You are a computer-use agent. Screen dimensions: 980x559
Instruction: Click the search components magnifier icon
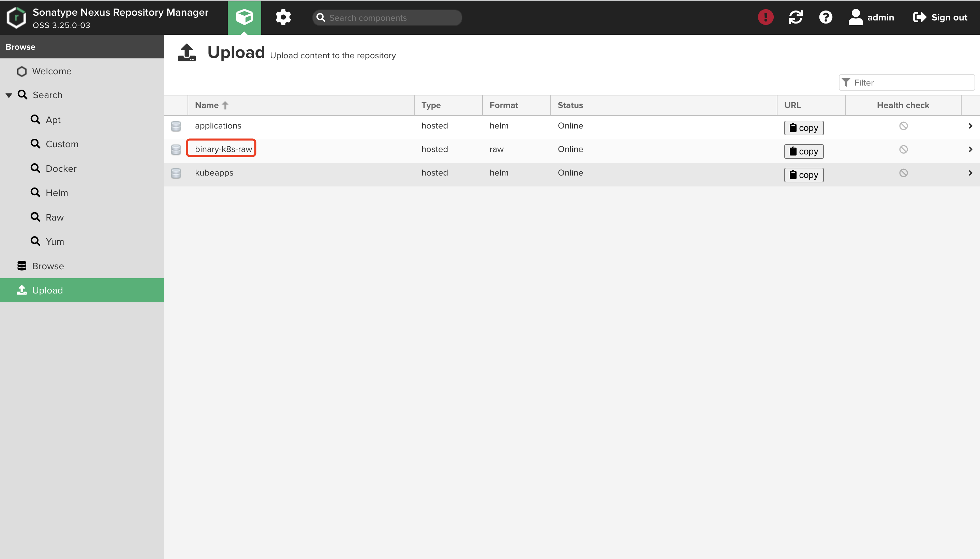tap(321, 18)
